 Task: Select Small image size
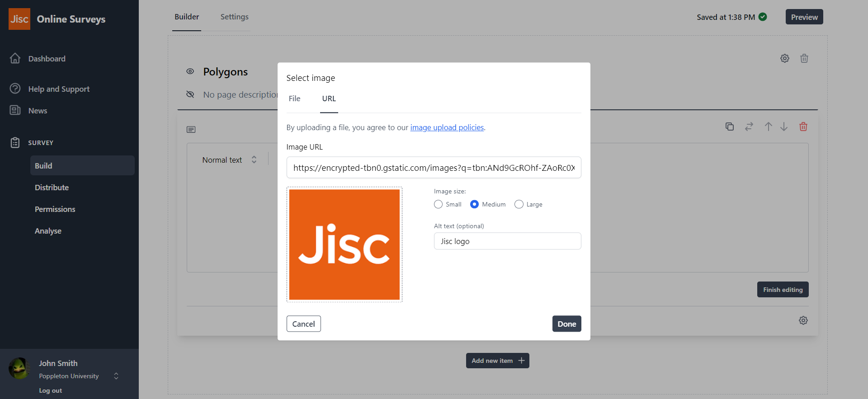pyautogui.click(x=438, y=204)
